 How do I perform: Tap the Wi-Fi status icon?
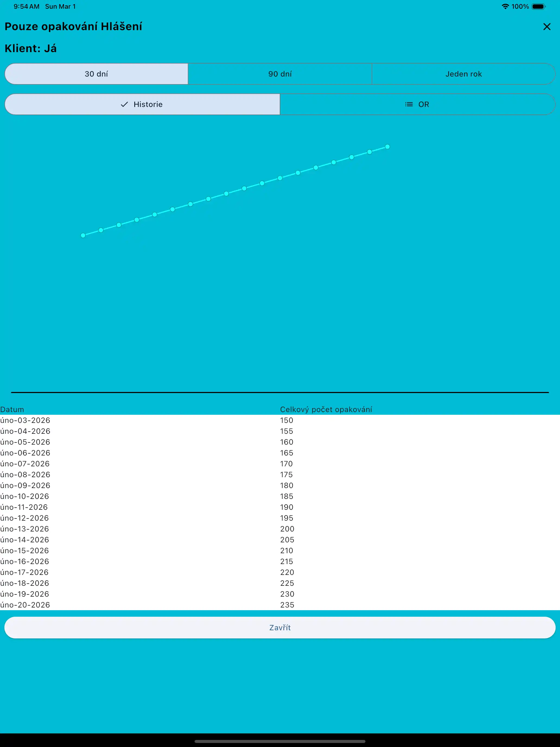click(x=505, y=7)
